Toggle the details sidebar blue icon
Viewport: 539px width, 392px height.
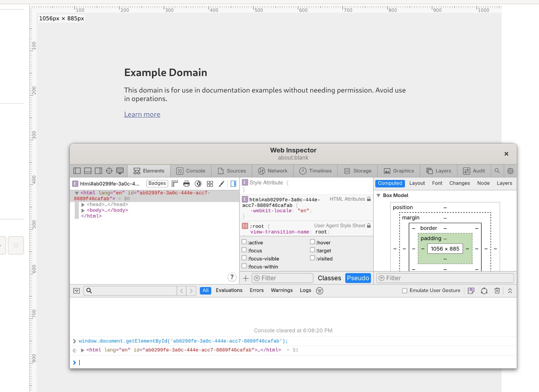[x=233, y=184]
